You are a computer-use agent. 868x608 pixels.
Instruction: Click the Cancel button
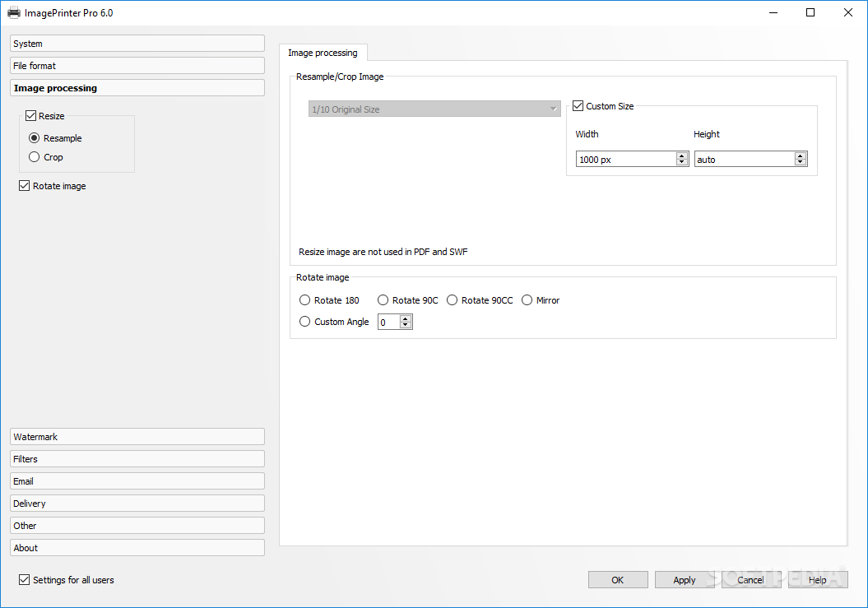coord(751,579)
